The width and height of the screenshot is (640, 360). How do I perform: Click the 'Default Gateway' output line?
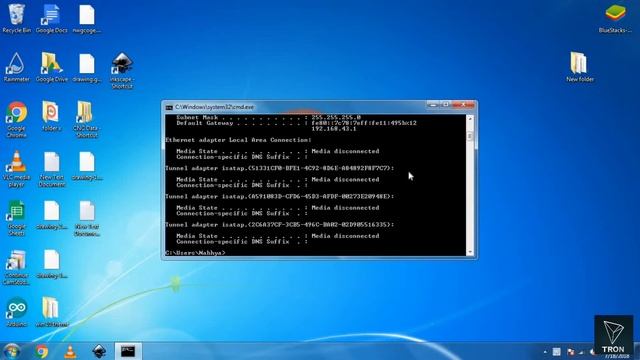296,123
